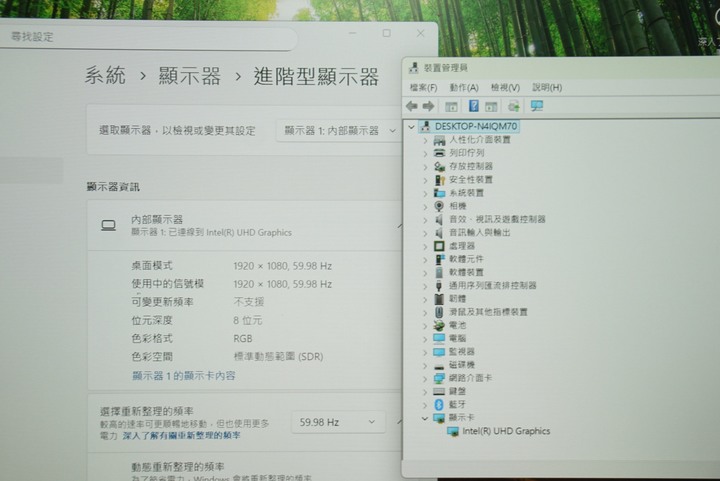
Task: Go to 系統 in the Settings breadcrumb
Action: (105, 75)
